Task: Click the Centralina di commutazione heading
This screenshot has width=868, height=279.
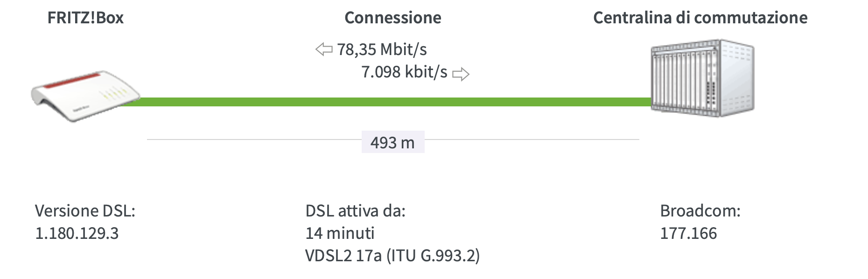Action: [x=700, y=18]
